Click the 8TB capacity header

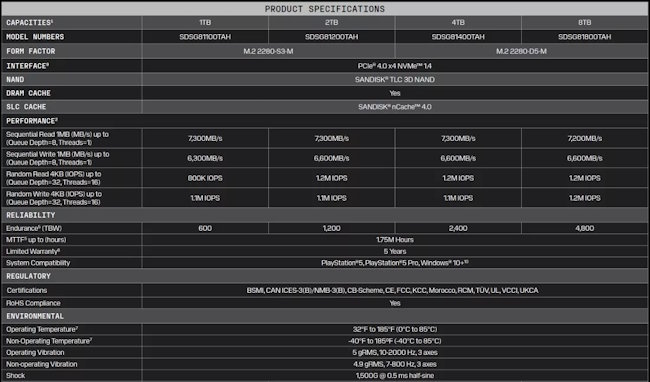585,22
